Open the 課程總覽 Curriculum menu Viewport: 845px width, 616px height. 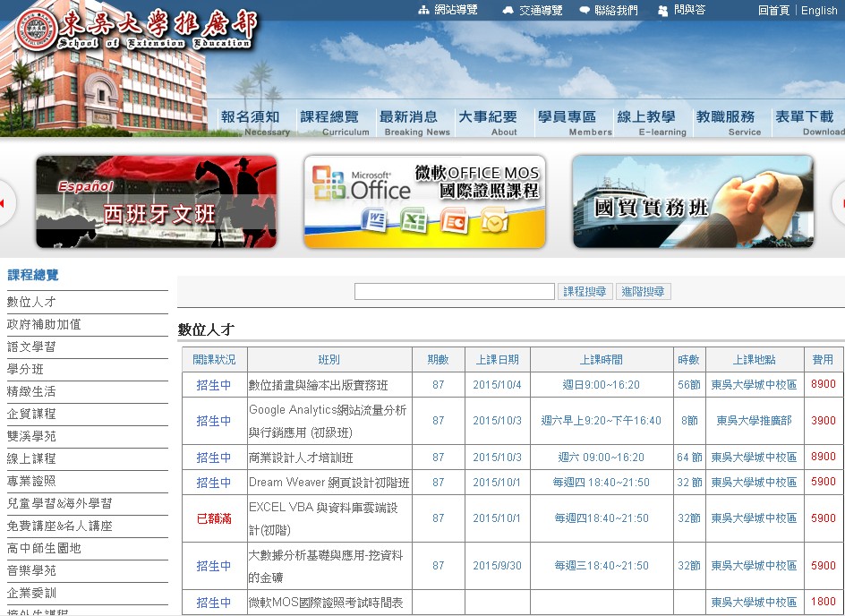334,123
